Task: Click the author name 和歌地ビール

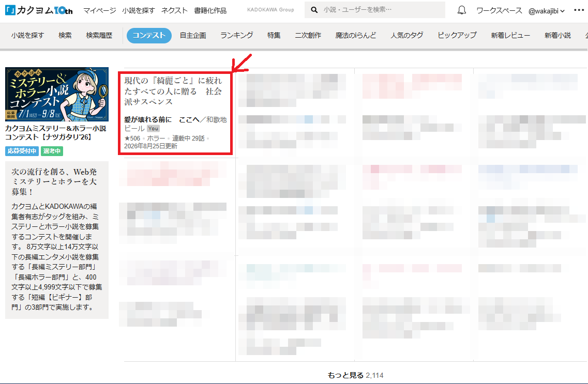Action: pos(175,124)
